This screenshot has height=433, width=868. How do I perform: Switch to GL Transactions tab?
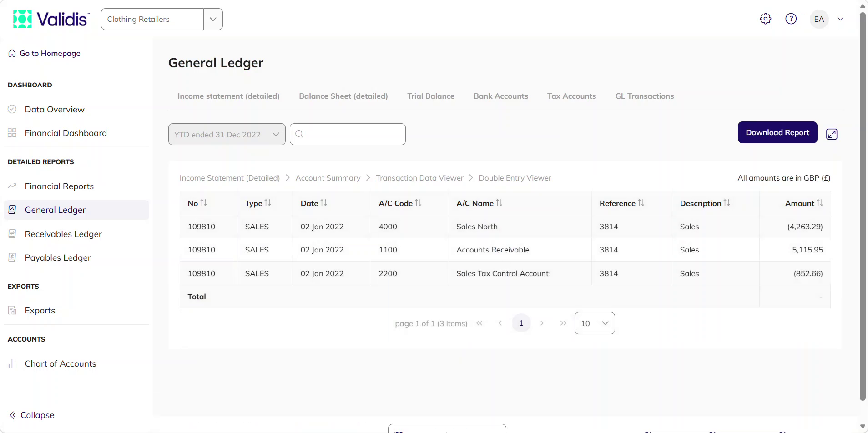point(645,96)
